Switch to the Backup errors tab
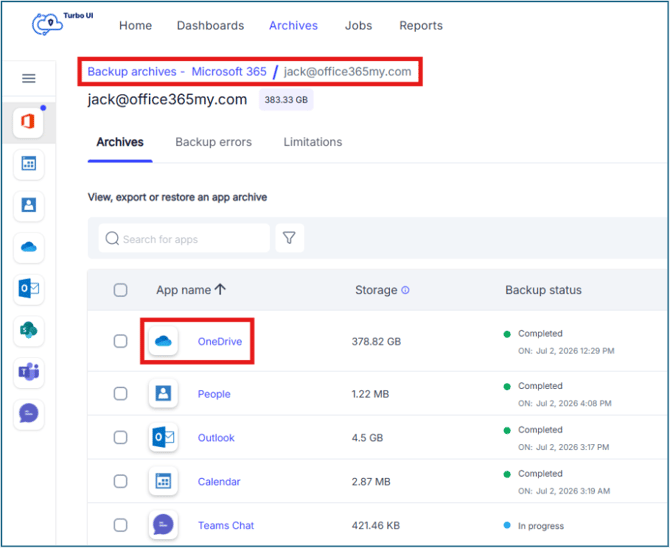 [213, 142]
